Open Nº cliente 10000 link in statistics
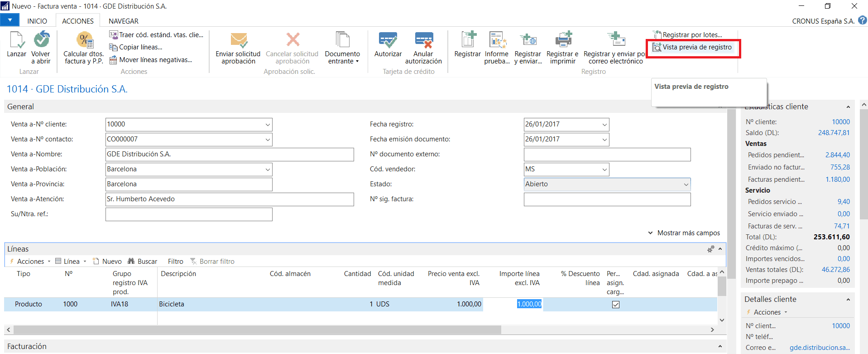868x354 pixels. tap(841, 122)
